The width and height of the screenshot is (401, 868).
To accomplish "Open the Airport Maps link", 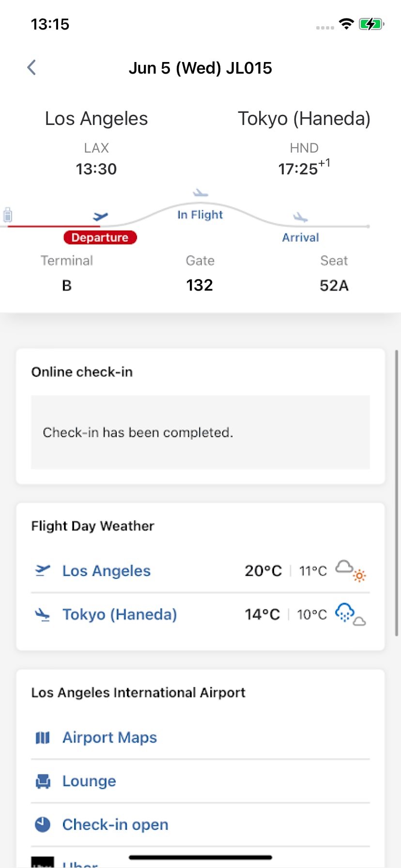I will (x=110, y=738).
